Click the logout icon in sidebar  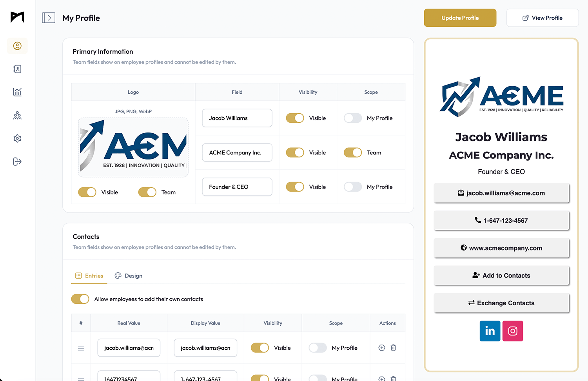17,161
